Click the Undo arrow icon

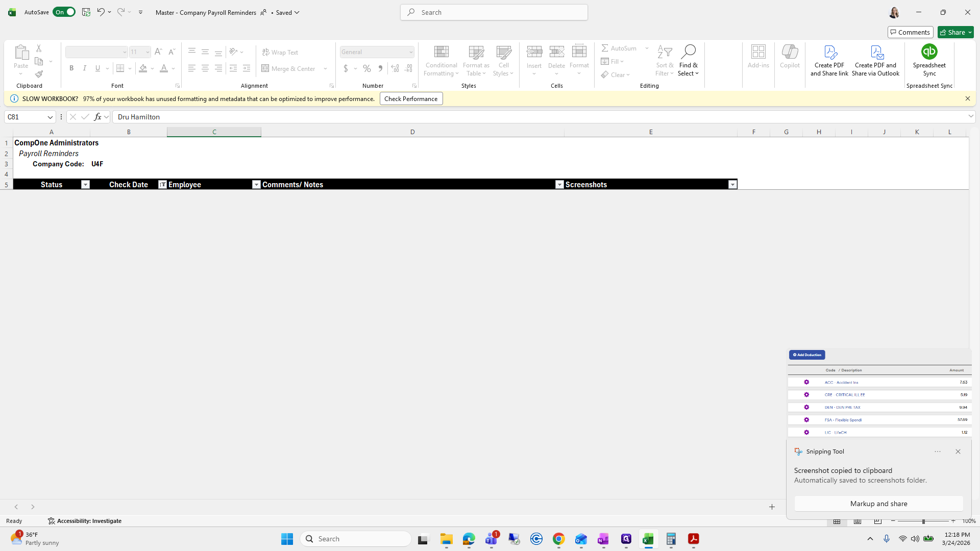click(x=101, y=12)
